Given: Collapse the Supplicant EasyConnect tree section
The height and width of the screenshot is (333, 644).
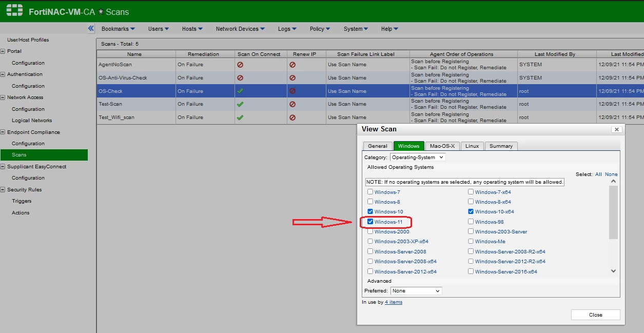Looking at the screenshot, I should coord(3,167).
